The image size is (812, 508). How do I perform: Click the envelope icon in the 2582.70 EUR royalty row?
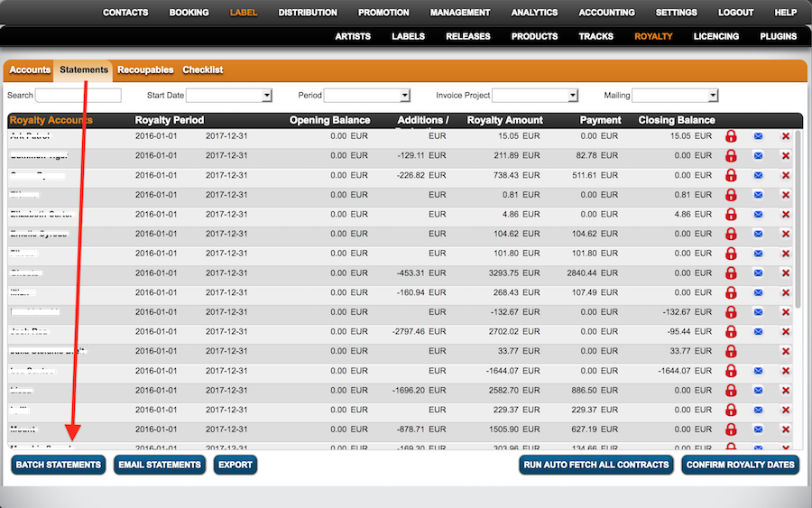click(758, 391)
